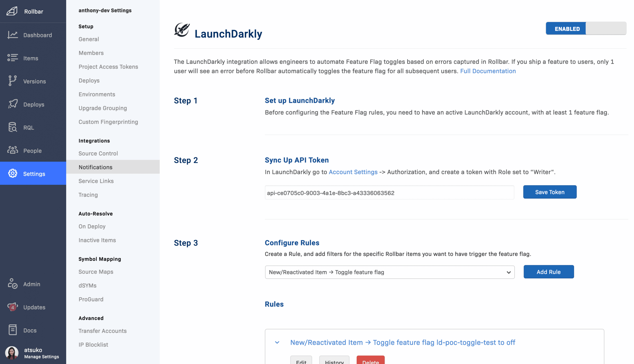Click the Account Settings link in Step 2
Viewport: 634px width, 364px height.
click(x=353, y=171)
